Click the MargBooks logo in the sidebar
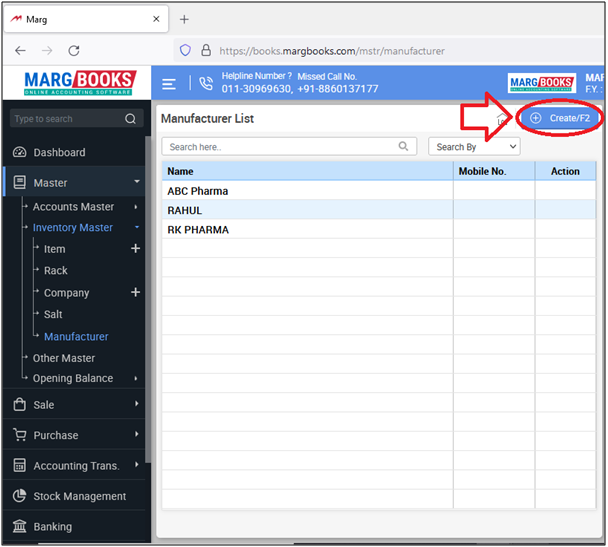The width and height of the screenshot is (608, 547). (x=80, y=83)
